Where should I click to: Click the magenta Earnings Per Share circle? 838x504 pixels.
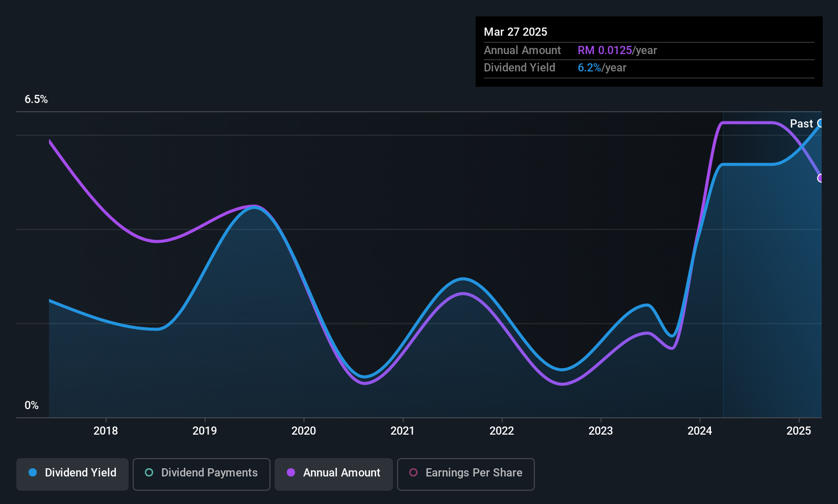click(x=413, y=472)
